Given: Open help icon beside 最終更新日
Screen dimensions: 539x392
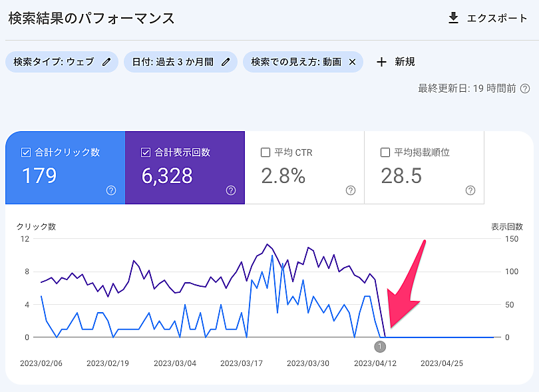Looking at the screenshot, I should click(525, 89).
